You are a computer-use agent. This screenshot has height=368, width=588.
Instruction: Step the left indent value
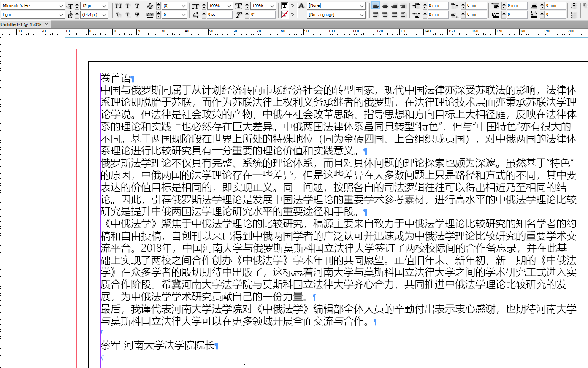tap(424, 6)
